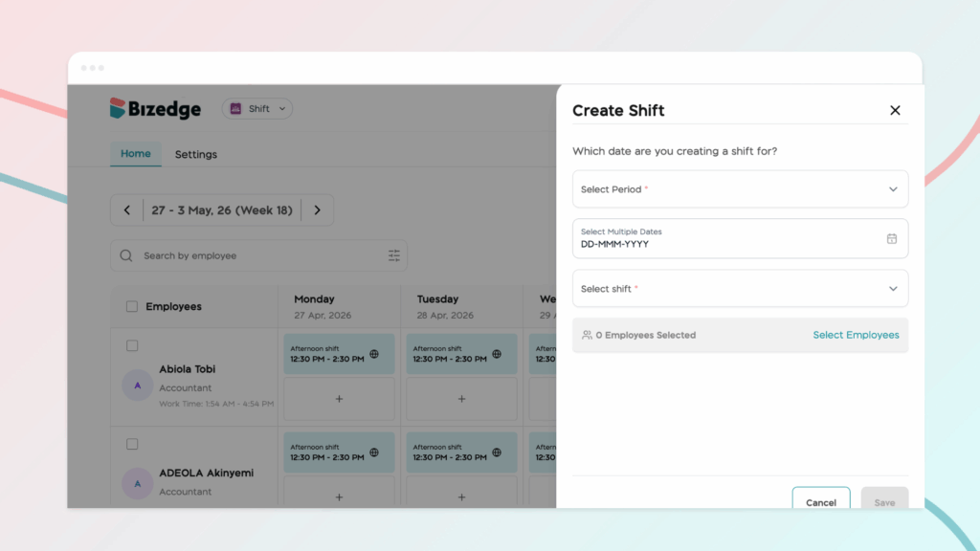
Task: Go to previous week arrow
Action: [127, 210]
